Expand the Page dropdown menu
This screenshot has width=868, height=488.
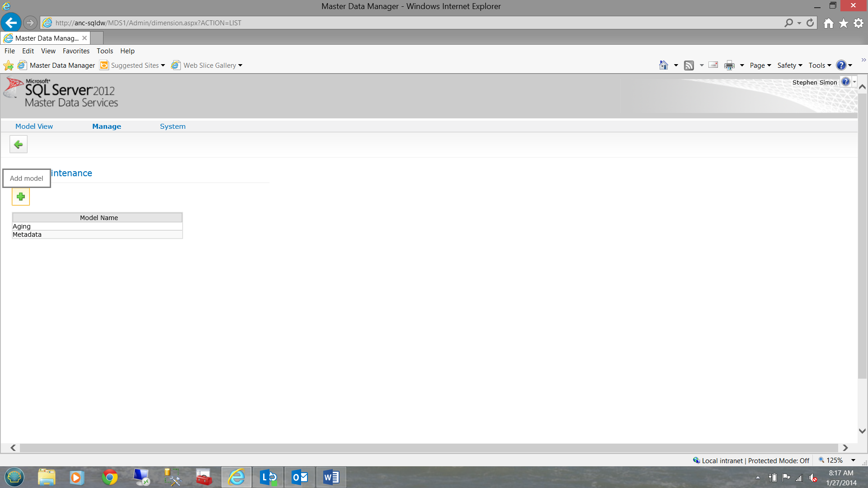tap(760, 66)
